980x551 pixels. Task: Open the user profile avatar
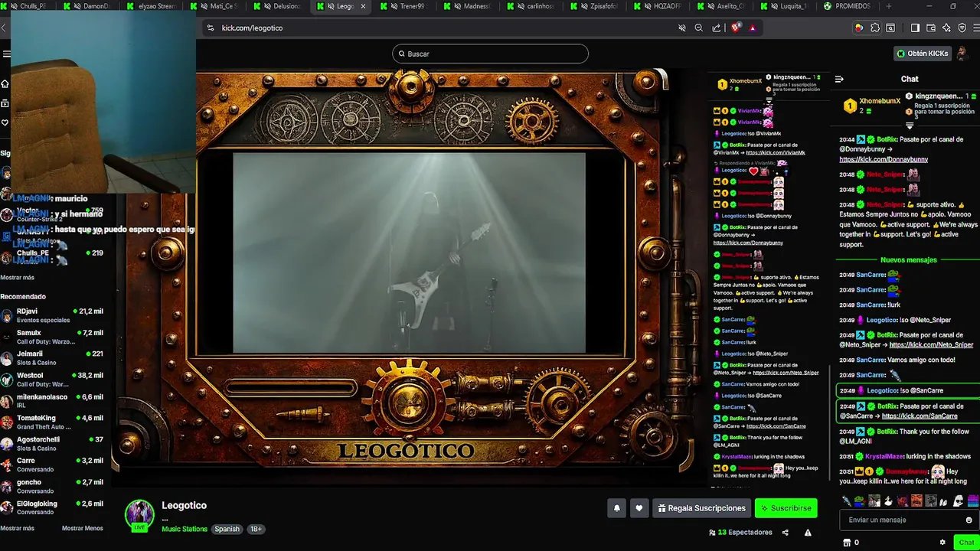962,53
